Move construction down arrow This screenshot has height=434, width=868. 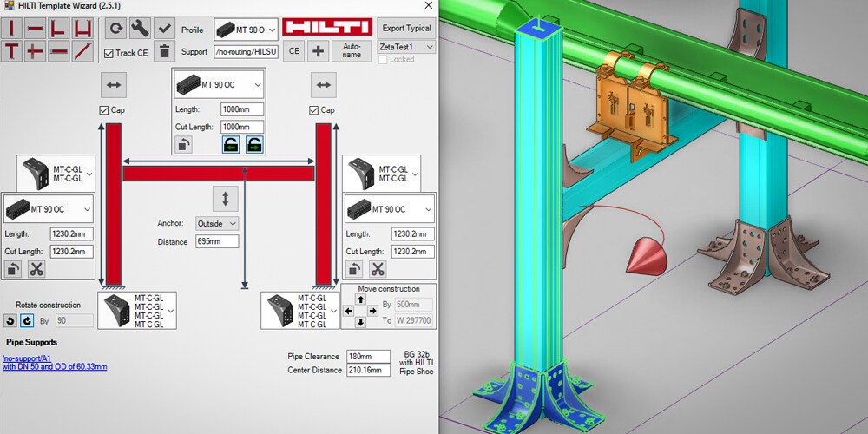pos(360,322)
